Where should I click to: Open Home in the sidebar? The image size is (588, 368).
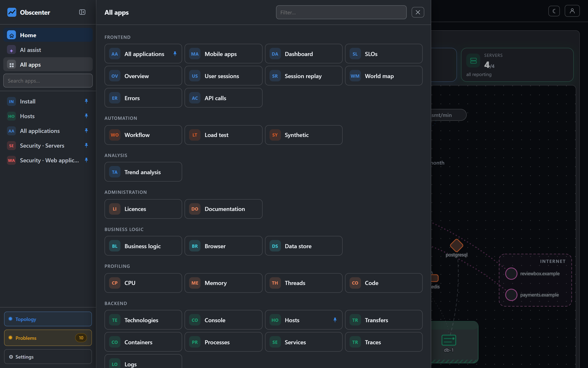pos(48,35)
